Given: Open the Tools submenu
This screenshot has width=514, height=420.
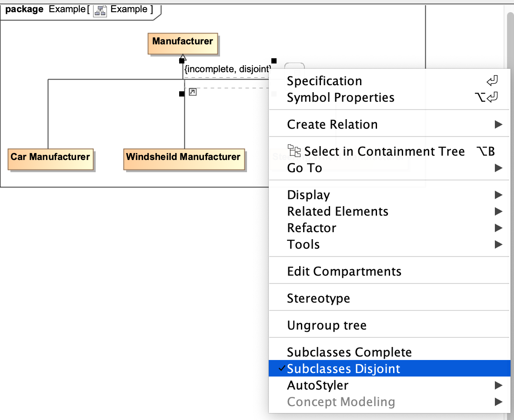Looking at the screenshot, I should (303, 244).
